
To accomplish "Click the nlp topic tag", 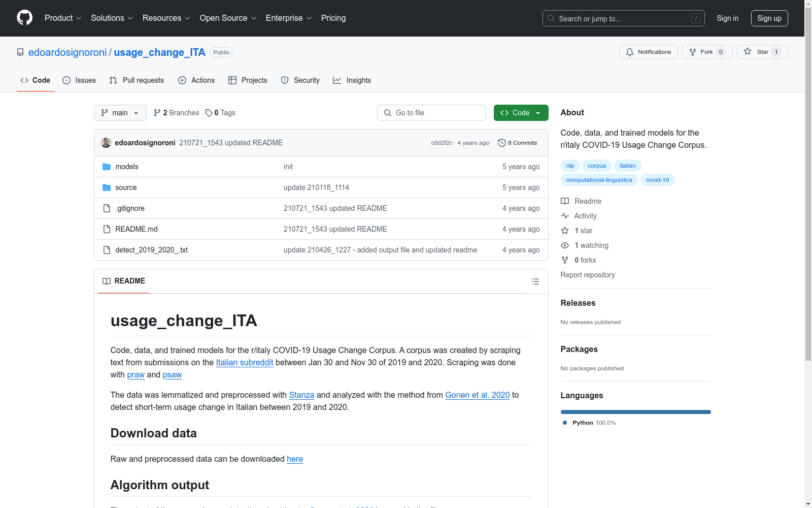I will click(570, 166).
